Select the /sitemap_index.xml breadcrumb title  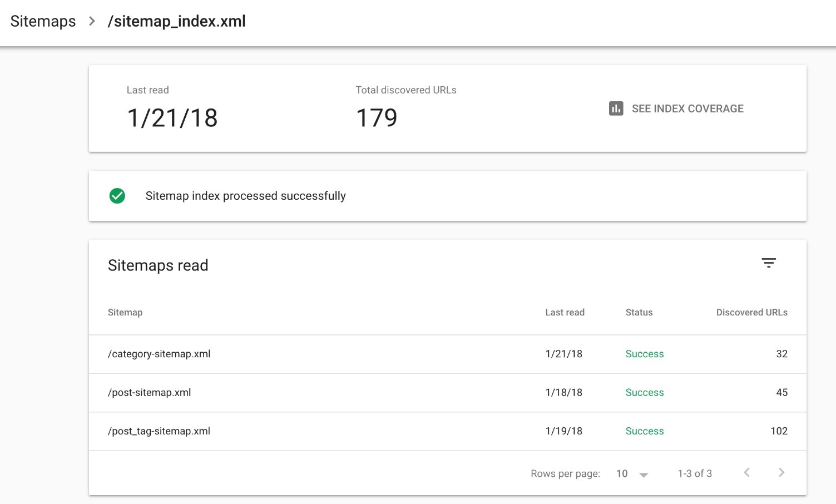tap(176, 21)
